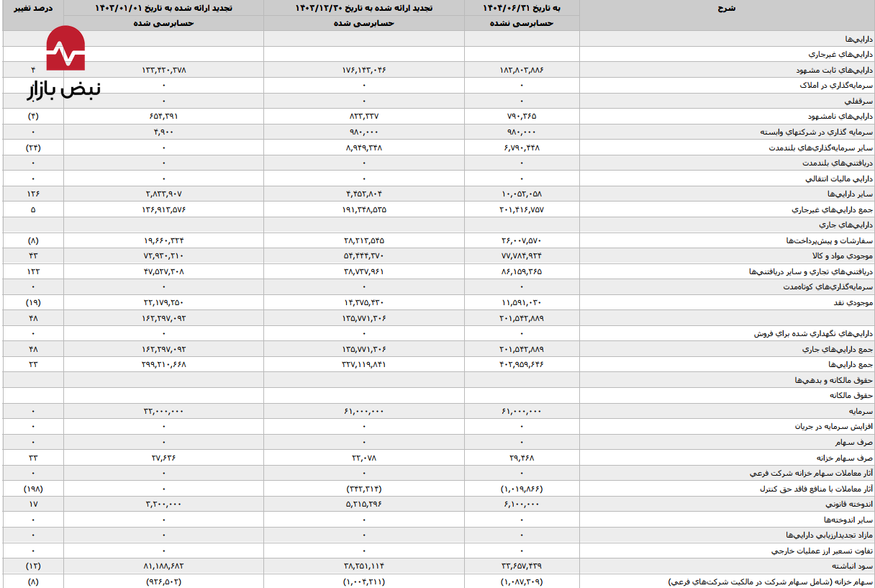This screenshot has height=588, width=875.
Task: Click the ۱۴۰۳/۰۱/۰۱ restated date column header
Action: click(163, 8)
